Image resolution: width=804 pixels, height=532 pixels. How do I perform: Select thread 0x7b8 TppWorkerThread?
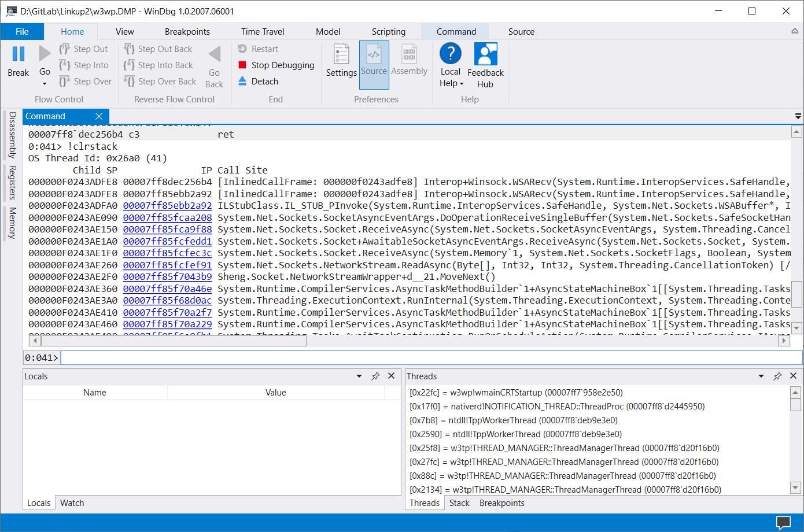click(x=513, y=420)
